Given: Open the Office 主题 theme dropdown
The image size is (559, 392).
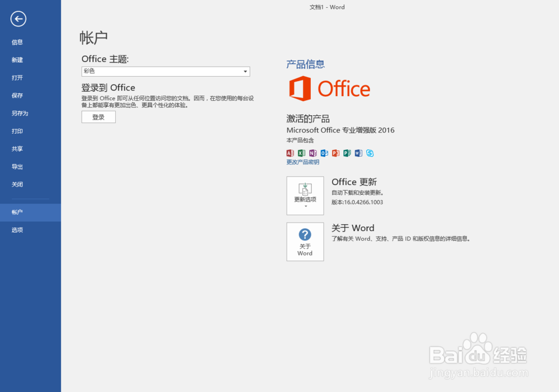Looking at the screenshot, I should (x=165, y=71).
